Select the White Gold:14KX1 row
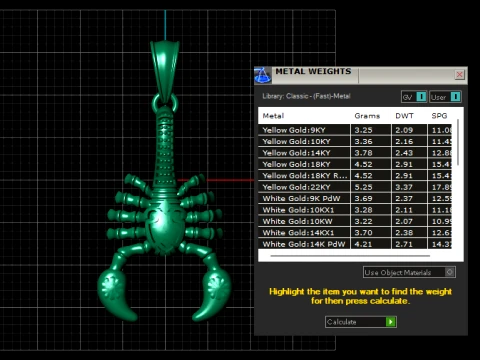Screen dimensions: 480x360 pos(355,232)
